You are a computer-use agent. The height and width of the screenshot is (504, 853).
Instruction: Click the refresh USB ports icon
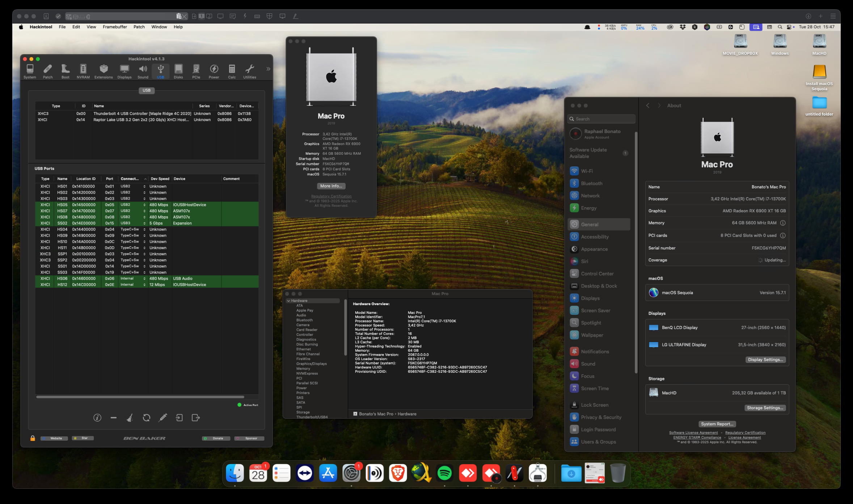[x=146, y=418]
